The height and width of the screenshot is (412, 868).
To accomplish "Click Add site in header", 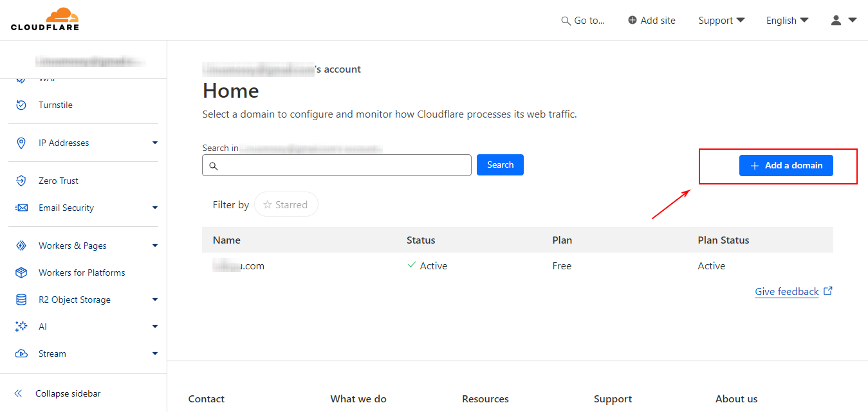I will [652, 21].
